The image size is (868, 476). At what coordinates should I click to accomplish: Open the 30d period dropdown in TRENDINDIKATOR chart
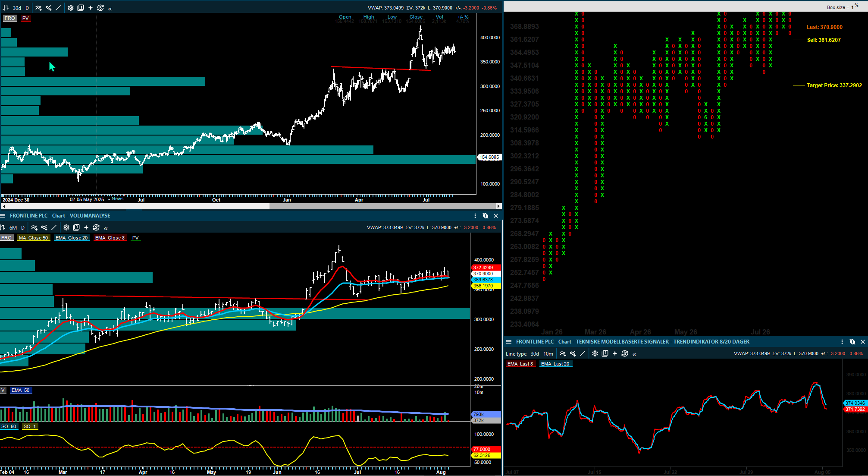535,354
